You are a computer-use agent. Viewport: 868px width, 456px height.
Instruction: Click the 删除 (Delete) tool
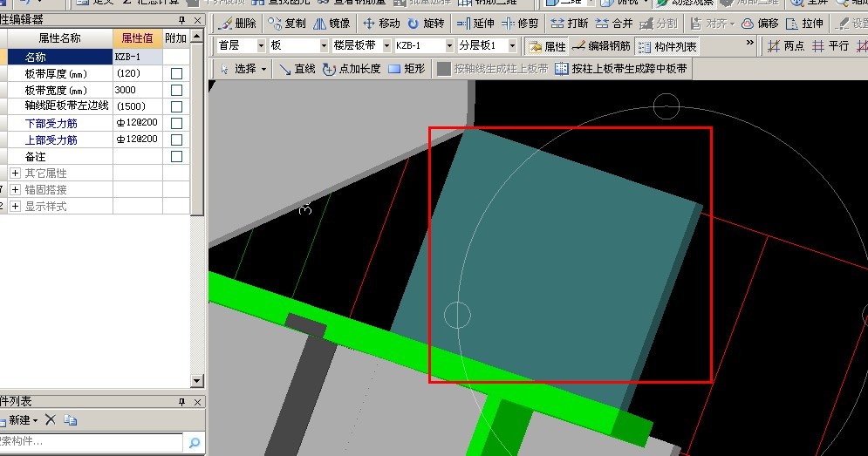click(237, 24)
